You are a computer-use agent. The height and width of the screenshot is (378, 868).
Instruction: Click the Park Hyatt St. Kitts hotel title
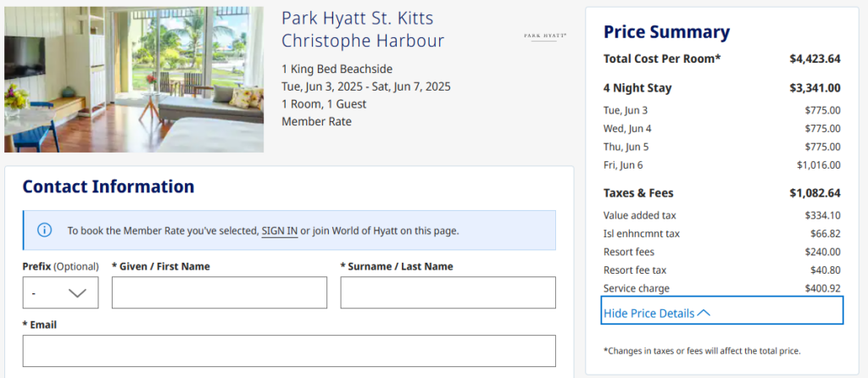(x=363, y=30)
